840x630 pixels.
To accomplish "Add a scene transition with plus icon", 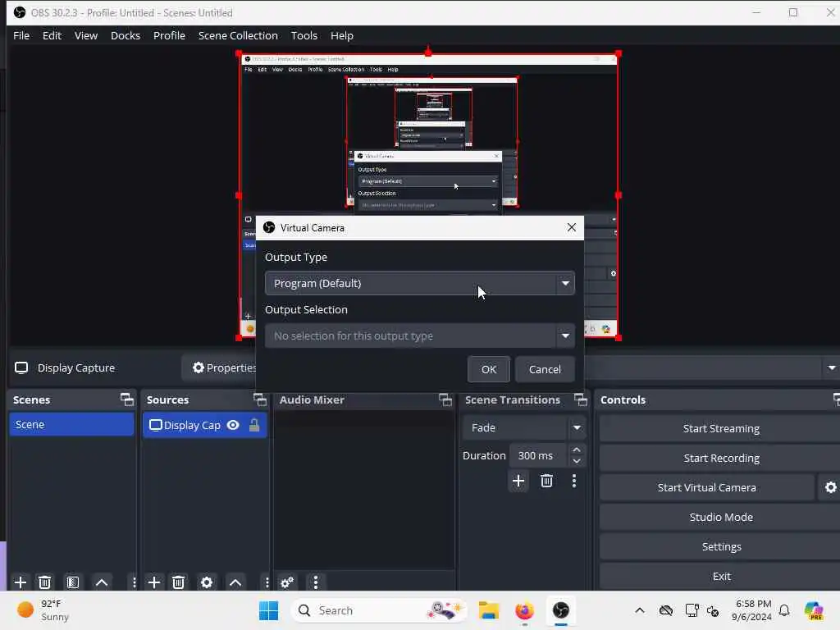I will [x=518, y=481].
